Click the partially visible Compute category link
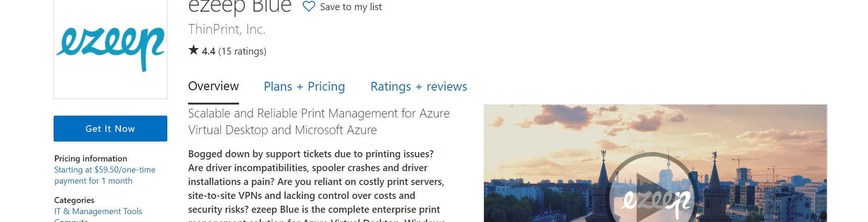 pyautogui.click(x=71, y=220)
